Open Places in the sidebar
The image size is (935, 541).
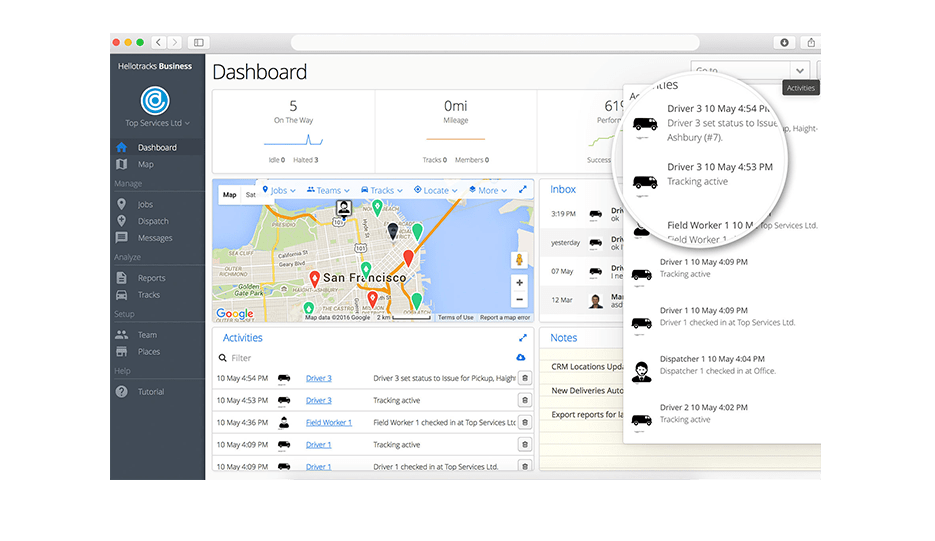coord(148,351)
